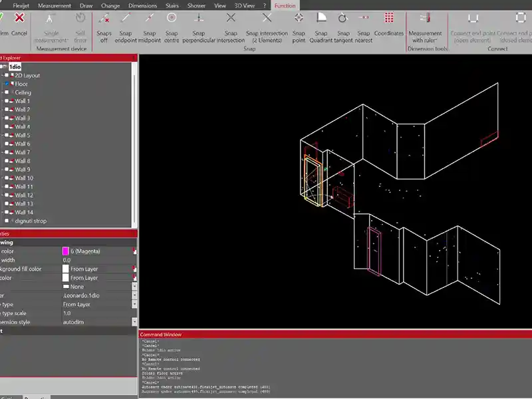Open Measurement with ruler tool
The image size is (532, 399).
tap(425, 19)
